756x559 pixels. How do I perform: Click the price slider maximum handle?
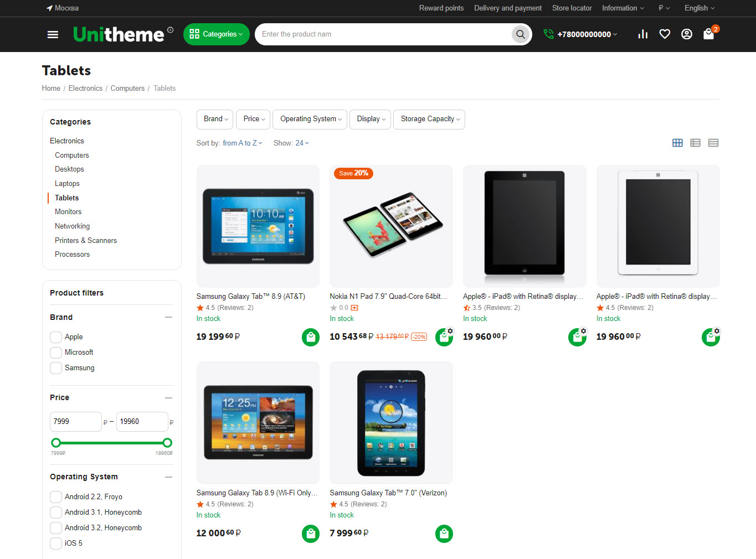click(167, 443)
